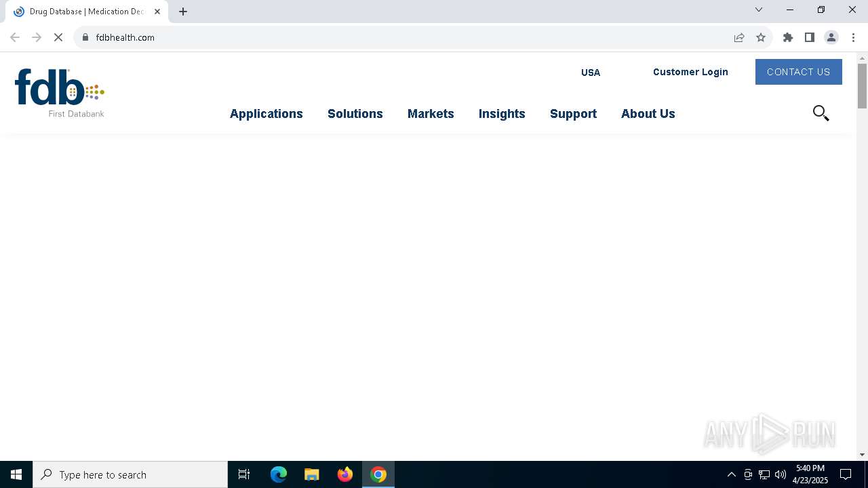Open the Chrome three-dot menu
868x488 pixels.
(853, 37)
